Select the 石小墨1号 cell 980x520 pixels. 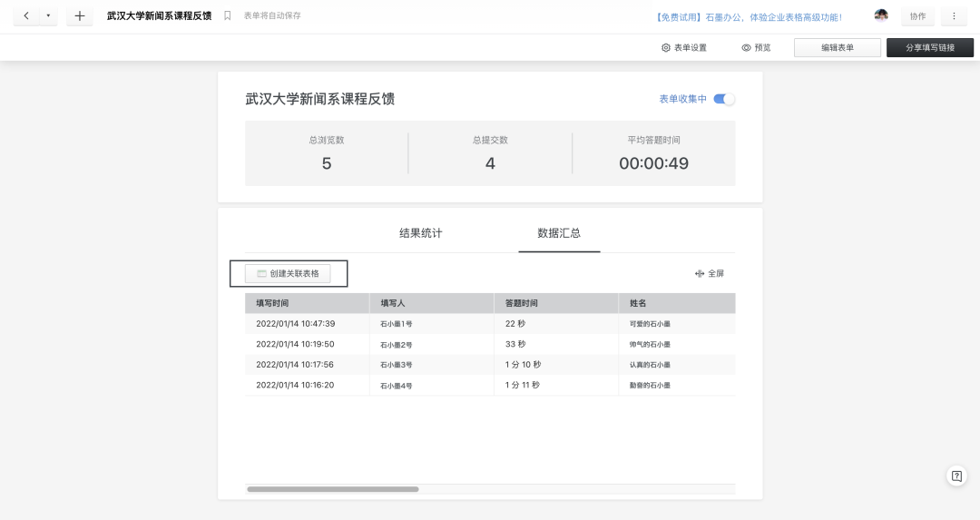click(x=432, y=324)
